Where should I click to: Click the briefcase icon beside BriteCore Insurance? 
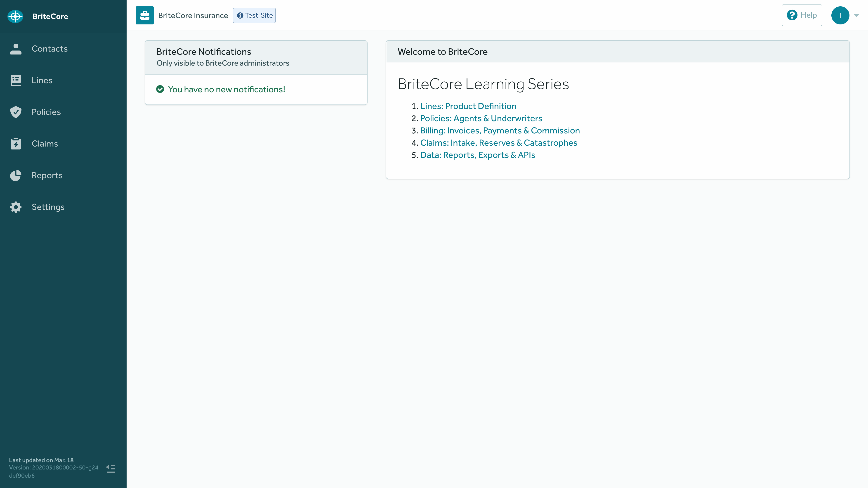pos(145,16)
